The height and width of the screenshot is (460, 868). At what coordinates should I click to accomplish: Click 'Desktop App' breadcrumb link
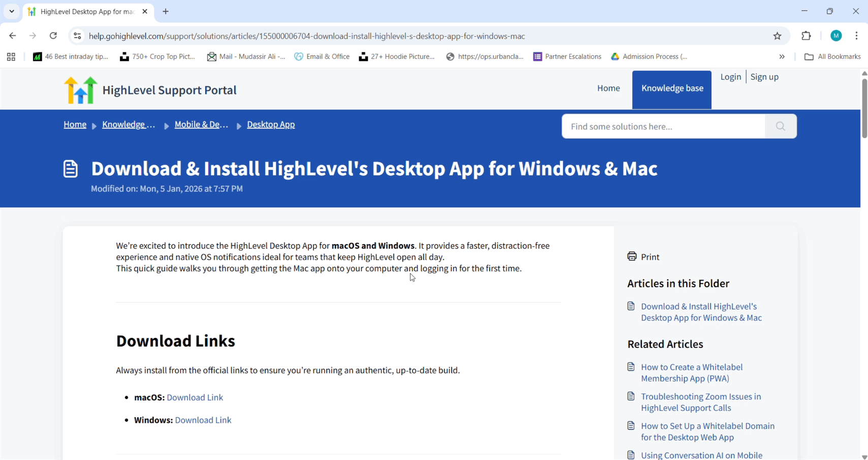[271, 125]
